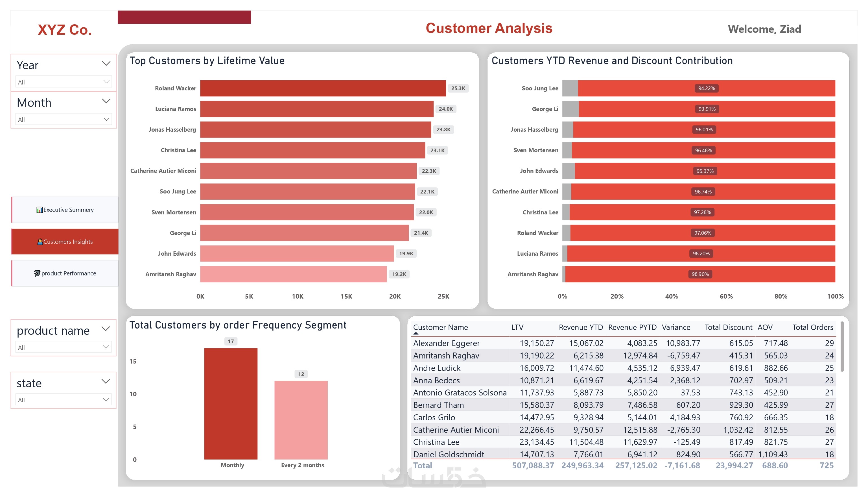Select Roland Wacker's lifetime value bar
Viewport: 868px width, 498px height.
pyautogui.click(x=323, y=88)
